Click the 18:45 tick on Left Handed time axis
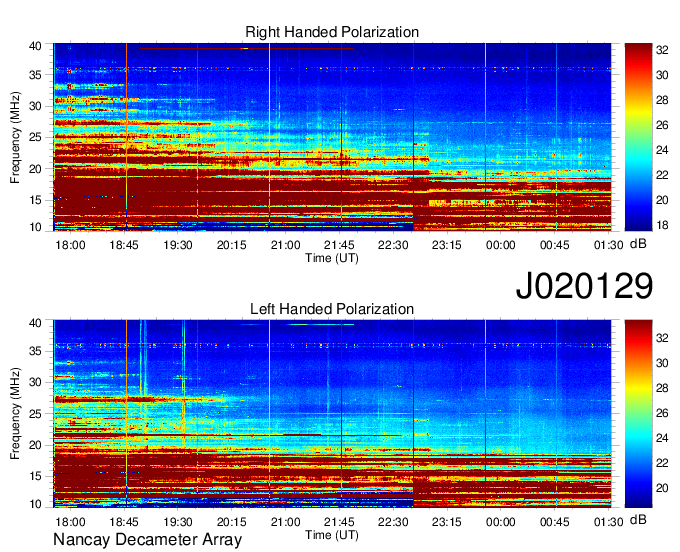 click(124, 522)
